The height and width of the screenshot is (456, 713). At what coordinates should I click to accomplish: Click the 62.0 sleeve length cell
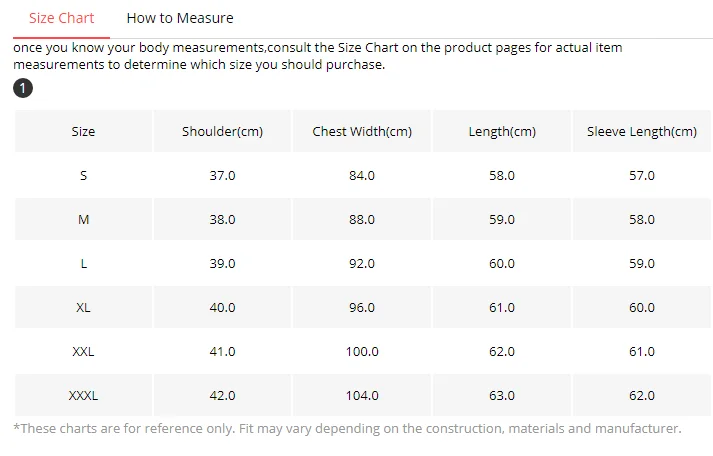pyautogui.click(x=642, y=395)
